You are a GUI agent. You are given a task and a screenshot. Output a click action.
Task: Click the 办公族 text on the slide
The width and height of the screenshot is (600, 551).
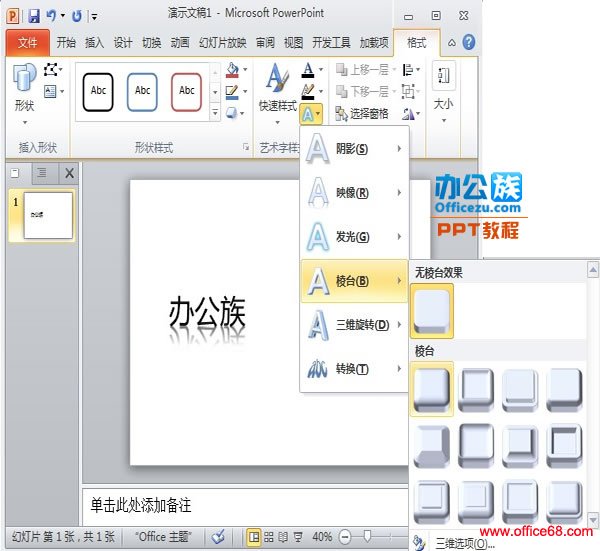(207, 313)
